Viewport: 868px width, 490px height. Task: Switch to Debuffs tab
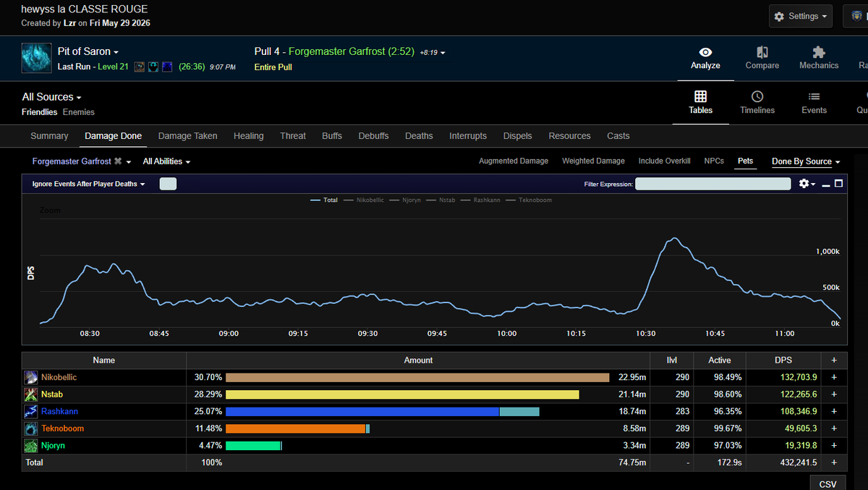(373, 135)
